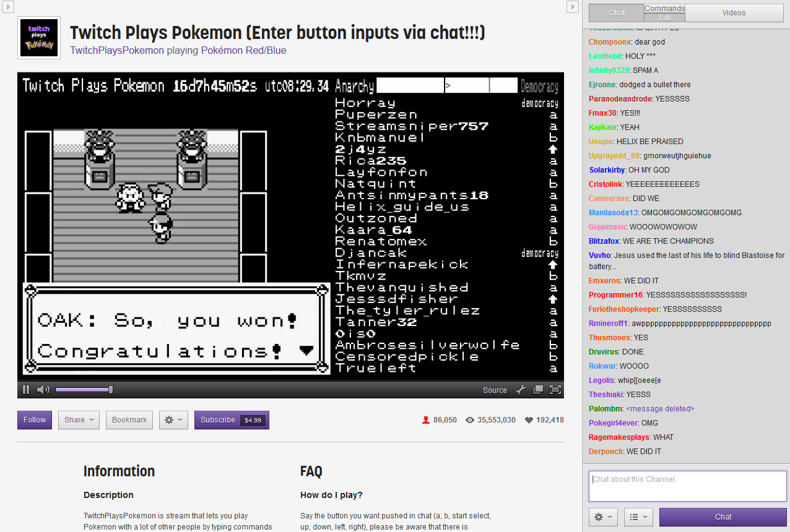Open chat user Chompsonx
This screenshot has height=532, width=790.
point(610,42)
